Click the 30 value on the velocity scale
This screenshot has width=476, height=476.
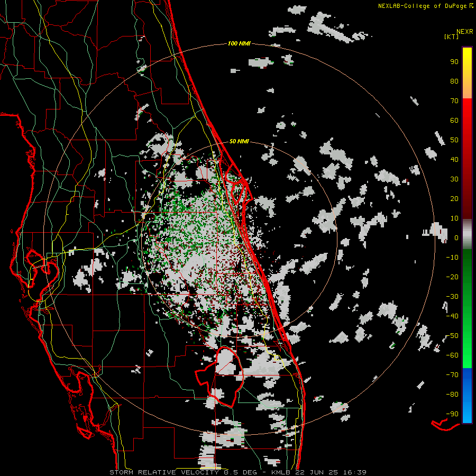pyautogui.click(x=454, y=179)
